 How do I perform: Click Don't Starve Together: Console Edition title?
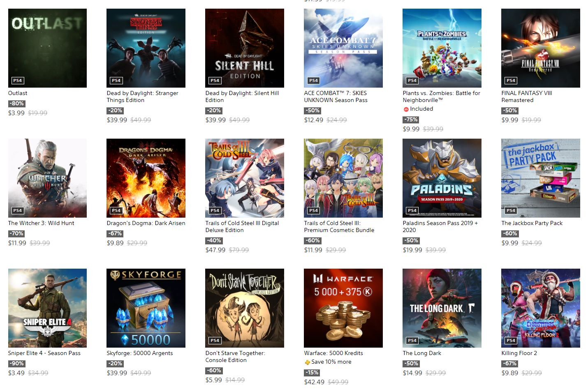(235, 357)
